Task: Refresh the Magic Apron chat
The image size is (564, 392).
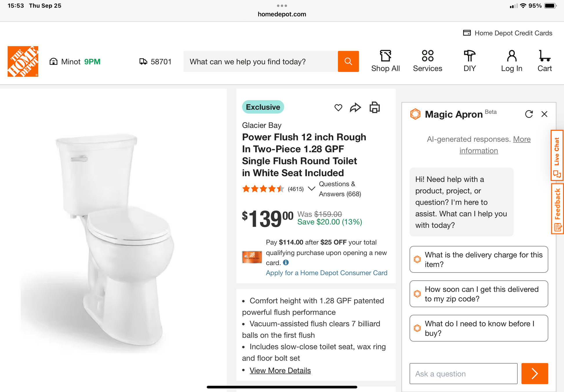Action: coord(529,114)
